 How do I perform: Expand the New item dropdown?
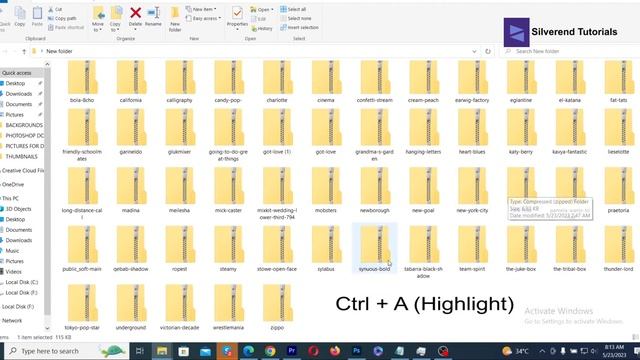(x=201, y=9)
